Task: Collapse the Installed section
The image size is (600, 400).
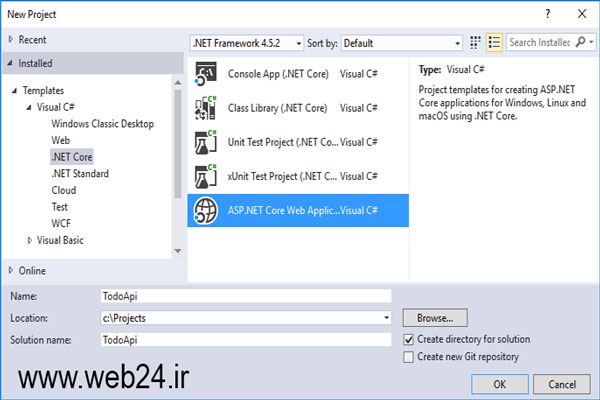Action: [x=10, y=63]
